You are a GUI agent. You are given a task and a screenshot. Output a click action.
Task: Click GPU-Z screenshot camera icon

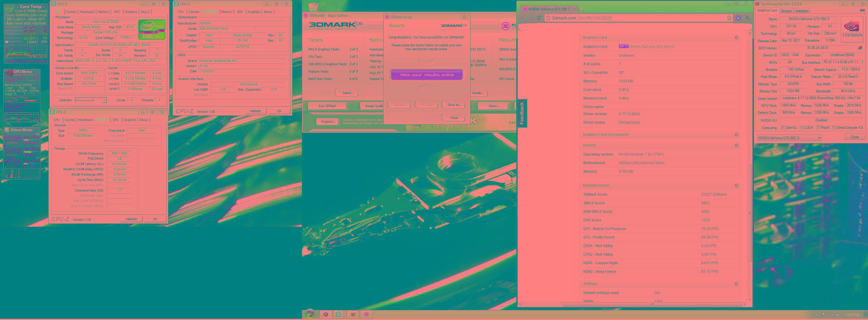(862, 10)
